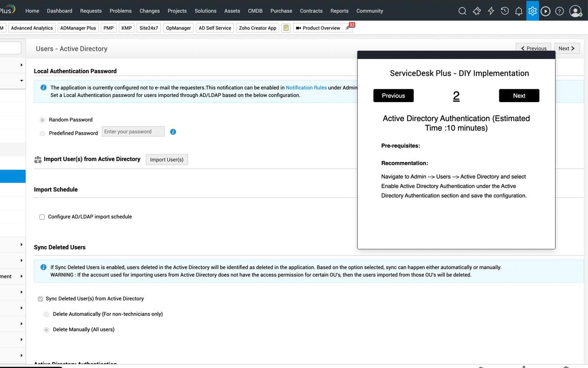Viewport: 588px width, 368px height.
Task: Click the play circle icon in header
Action: pyautogui.click(x=546, y=11)
